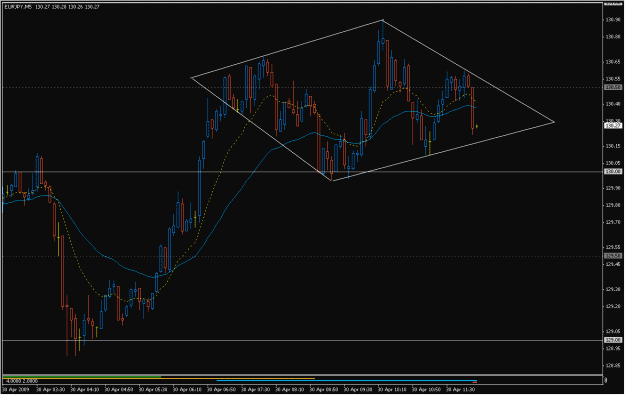This screenshot has height=395, width=625.
Task: Click the current price tag 130.27
Action: coord(613,126)
